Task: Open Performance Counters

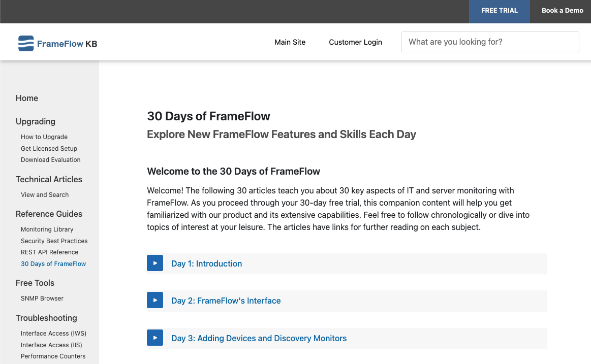Action: [x=53, y=356]
